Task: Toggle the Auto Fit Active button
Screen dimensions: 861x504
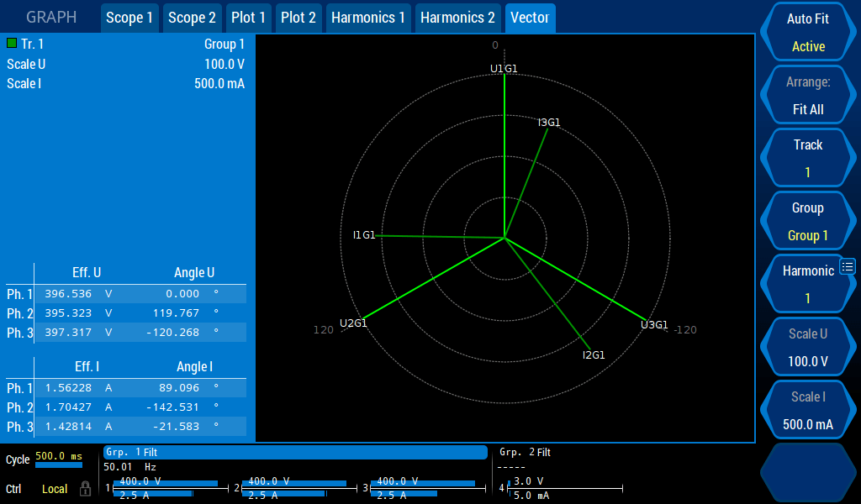Action: click(807, 32)
